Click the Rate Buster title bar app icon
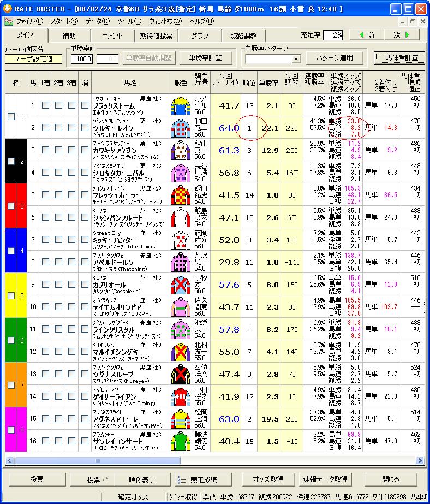Screen dimensions: 430x504 7,9
